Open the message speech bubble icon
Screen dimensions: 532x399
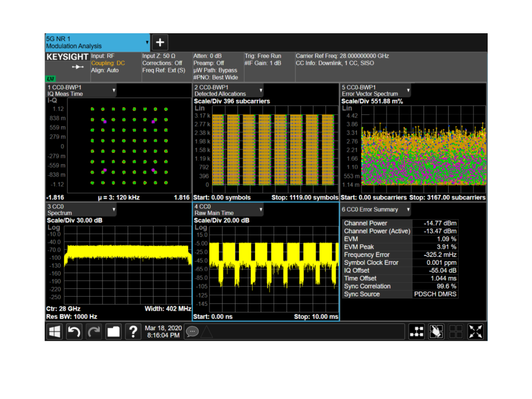click(192, 331)
